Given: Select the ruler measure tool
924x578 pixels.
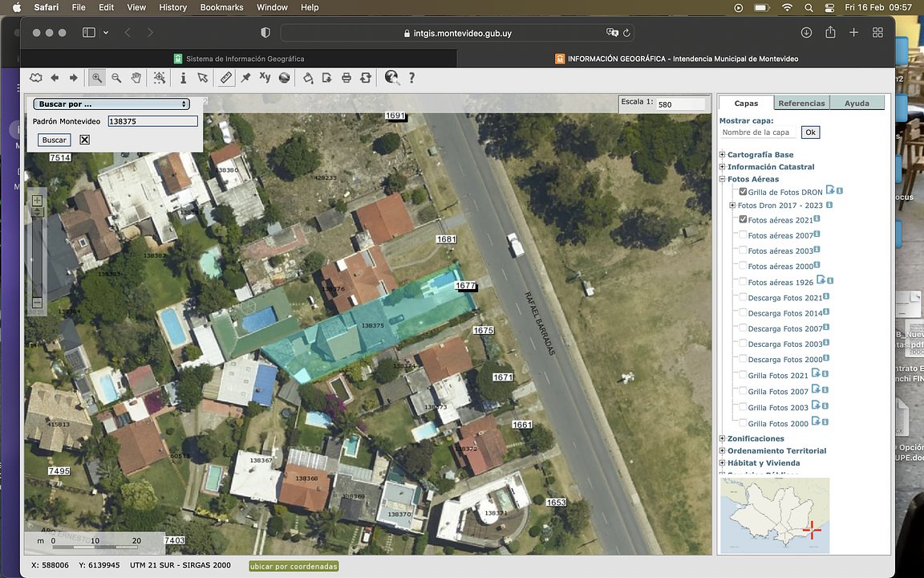Looking at the screenshot, I should 226,78.
